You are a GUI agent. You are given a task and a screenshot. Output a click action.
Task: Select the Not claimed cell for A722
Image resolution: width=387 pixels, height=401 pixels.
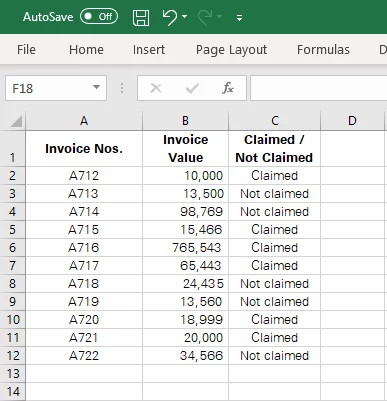(275, 356)
